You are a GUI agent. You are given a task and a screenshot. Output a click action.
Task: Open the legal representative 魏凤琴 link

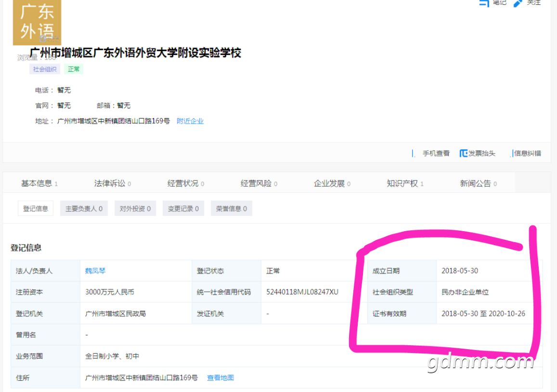(x=95, y=271)
